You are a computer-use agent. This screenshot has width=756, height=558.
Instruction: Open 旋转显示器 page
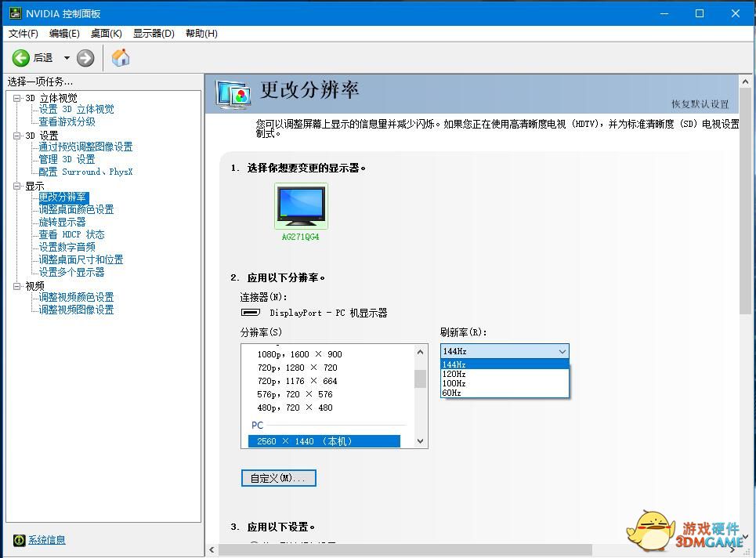click(x=62, y=223)
